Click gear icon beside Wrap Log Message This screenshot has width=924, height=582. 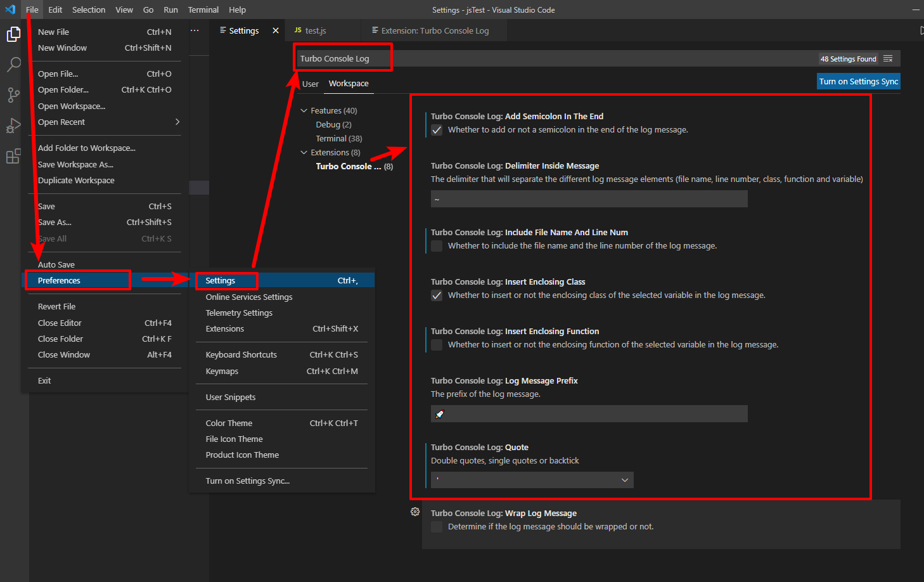(415, 512)
